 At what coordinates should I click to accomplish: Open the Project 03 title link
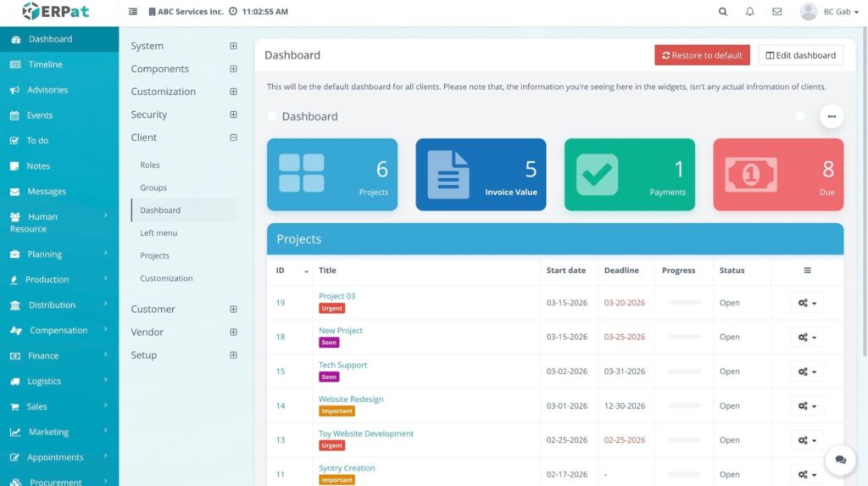337,296
